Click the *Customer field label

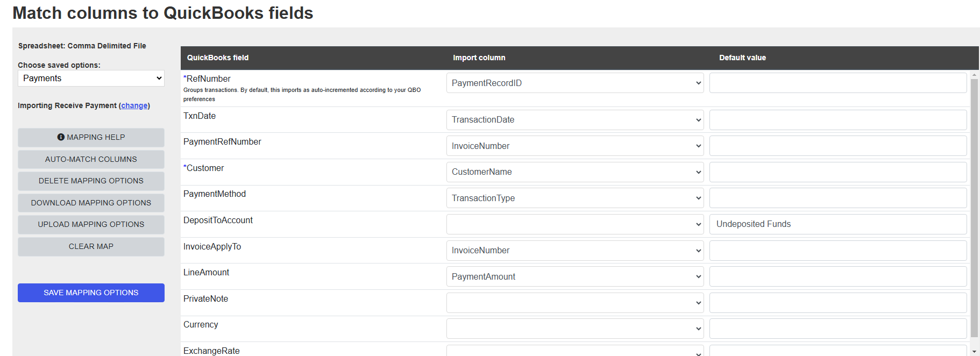[204, 168]
